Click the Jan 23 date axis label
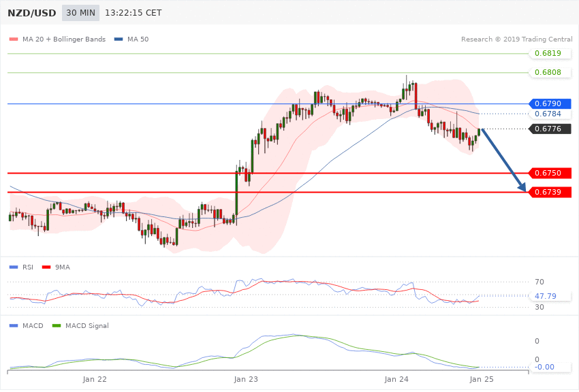 (246, 380)
